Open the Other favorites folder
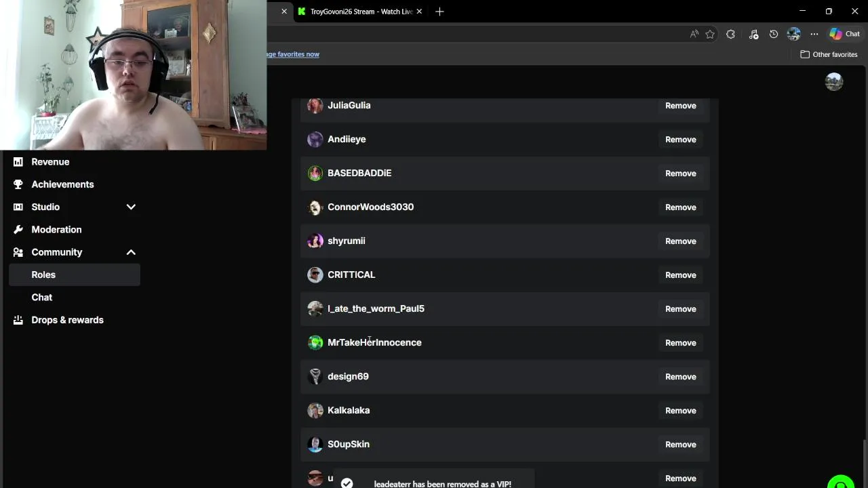Screen dimensions: 868x488 tap(829, 54)
